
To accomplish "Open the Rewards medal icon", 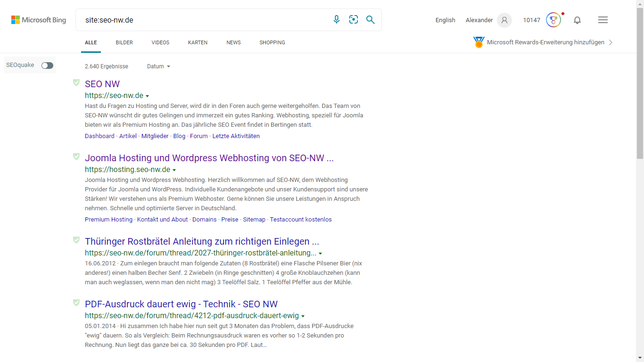I will (553, 20).
